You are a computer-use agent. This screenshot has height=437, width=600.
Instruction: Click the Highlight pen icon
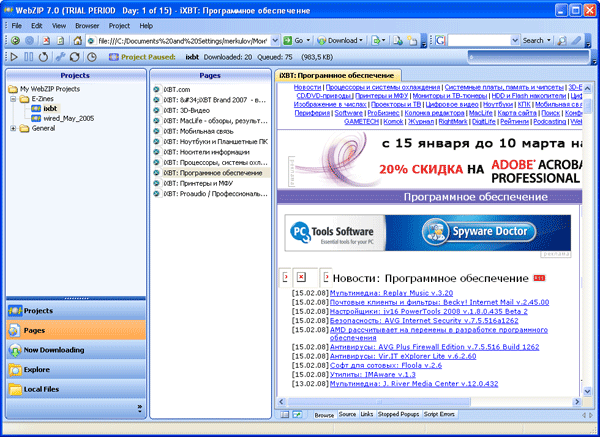pos(577,41)
